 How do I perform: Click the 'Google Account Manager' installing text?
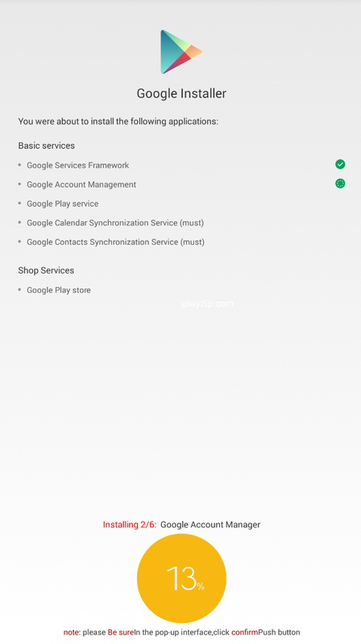point(210,525)
